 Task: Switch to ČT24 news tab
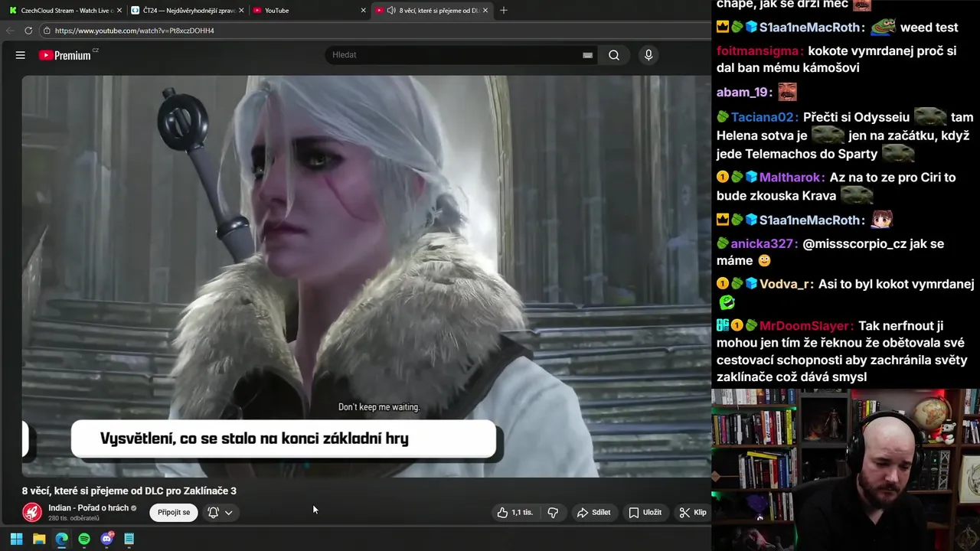coord(188,11)
